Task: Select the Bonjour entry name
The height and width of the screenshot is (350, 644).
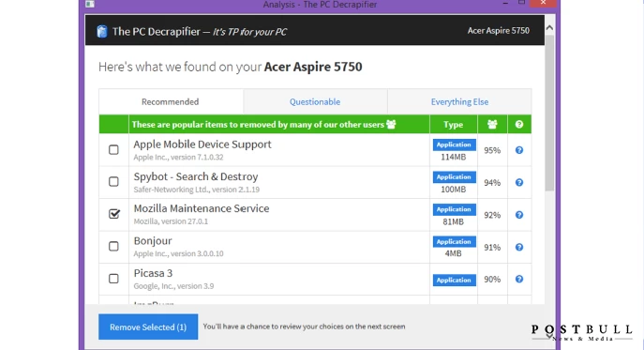Action: click(x=153, y=241)
